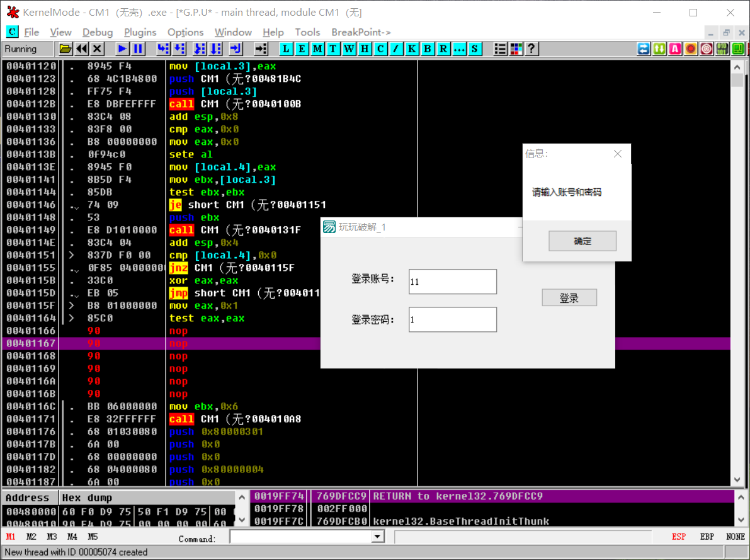Show Memory map with the M icon
This screenshot has height=560, width=750.
coord(317,49)
